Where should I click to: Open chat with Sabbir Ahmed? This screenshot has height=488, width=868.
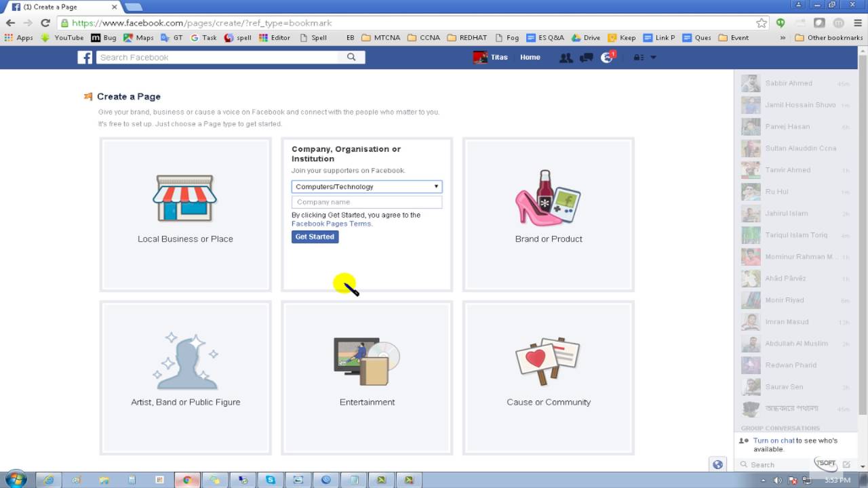pyautogui.click(x=795, y=83)
